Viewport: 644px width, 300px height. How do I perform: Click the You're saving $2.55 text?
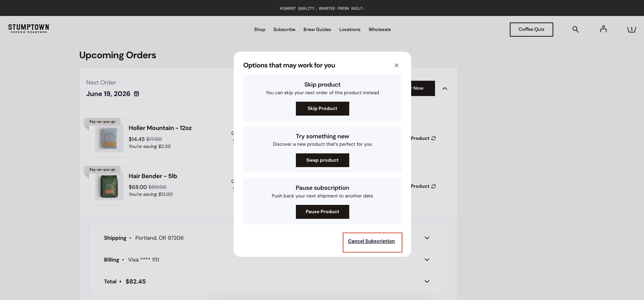150,146
